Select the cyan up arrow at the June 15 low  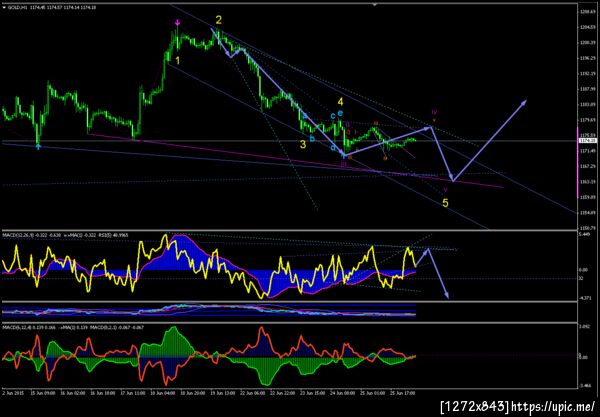[x=38, y=147]
